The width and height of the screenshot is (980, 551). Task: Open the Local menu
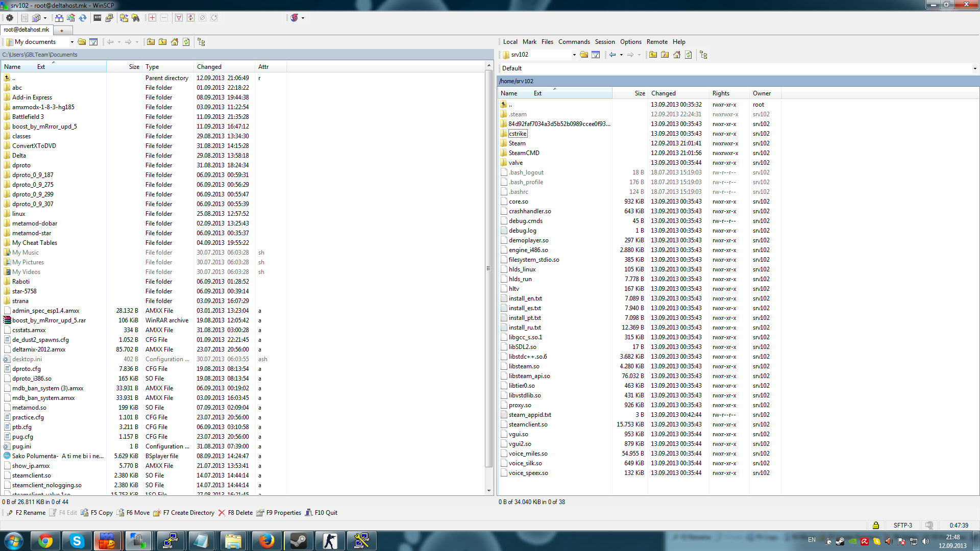point(510,42)
